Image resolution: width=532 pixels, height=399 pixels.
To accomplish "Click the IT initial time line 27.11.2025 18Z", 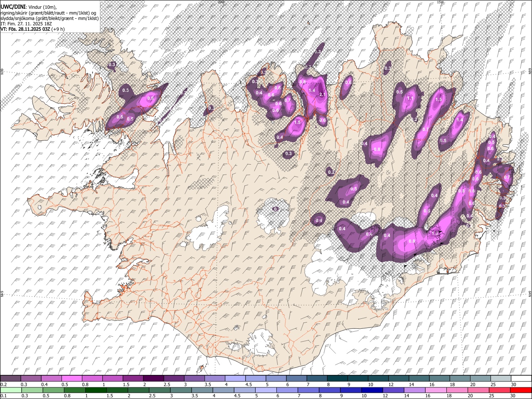I will click(x=26, y=24).
